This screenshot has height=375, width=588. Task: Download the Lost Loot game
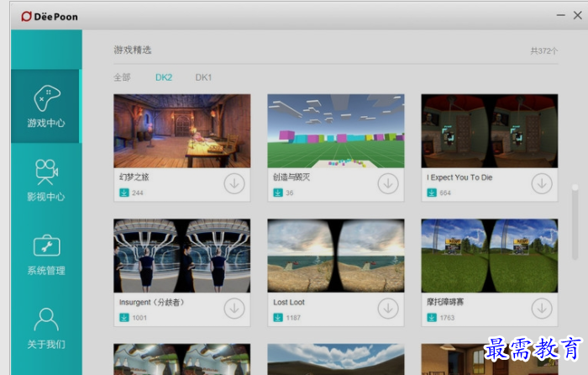point(388,309)
